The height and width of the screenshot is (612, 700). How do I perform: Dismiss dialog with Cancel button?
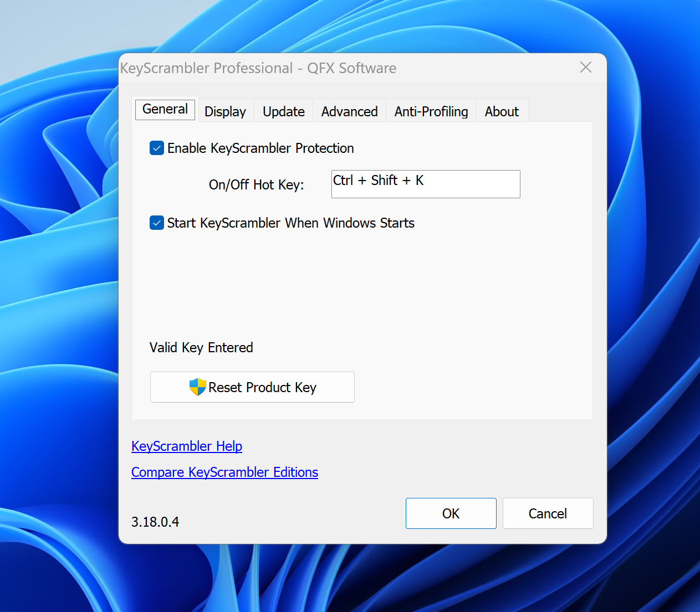click(548, 513)
